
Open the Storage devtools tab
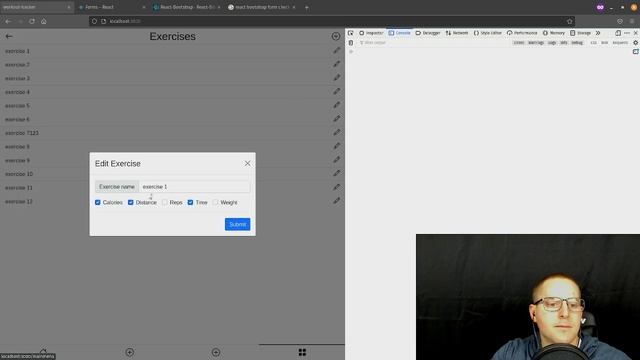tap(580, 33)
